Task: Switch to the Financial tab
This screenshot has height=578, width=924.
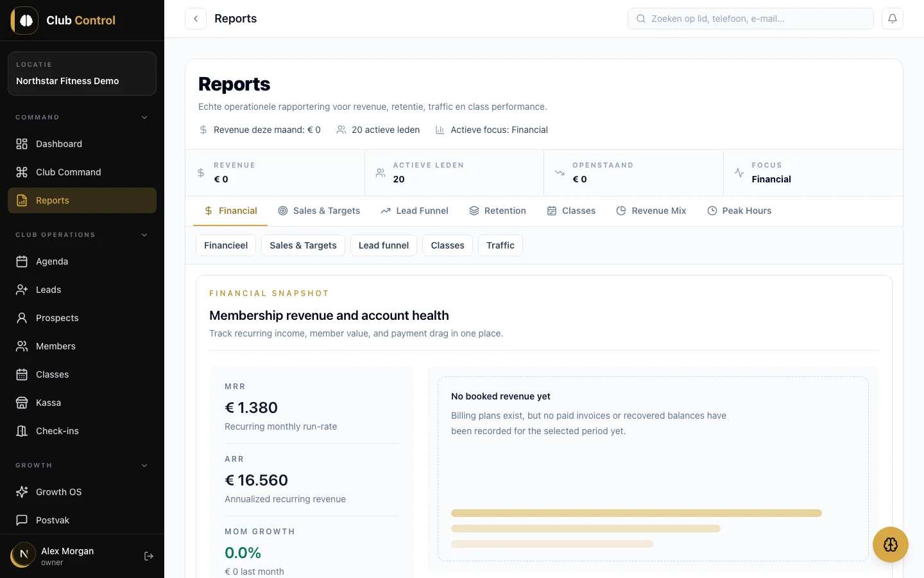Action: pos(230,211)
